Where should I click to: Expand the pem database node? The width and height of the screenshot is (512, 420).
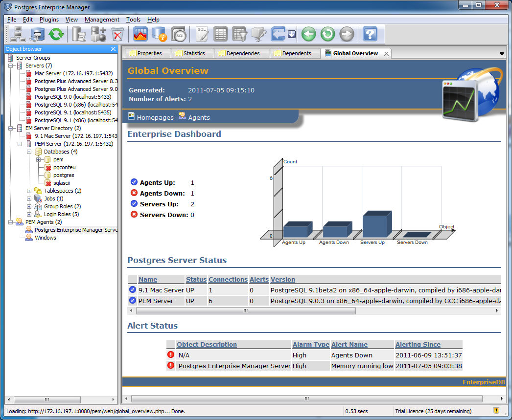(x=38, y=159)
